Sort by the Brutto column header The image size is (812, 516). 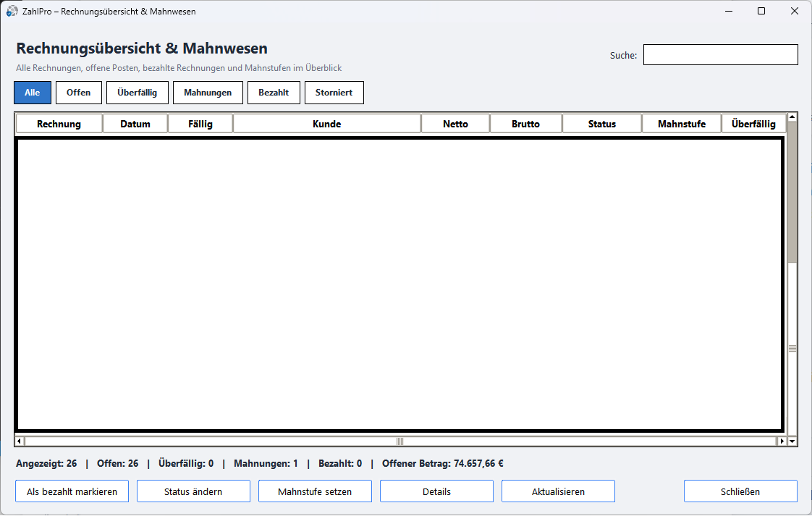[525, 124]
